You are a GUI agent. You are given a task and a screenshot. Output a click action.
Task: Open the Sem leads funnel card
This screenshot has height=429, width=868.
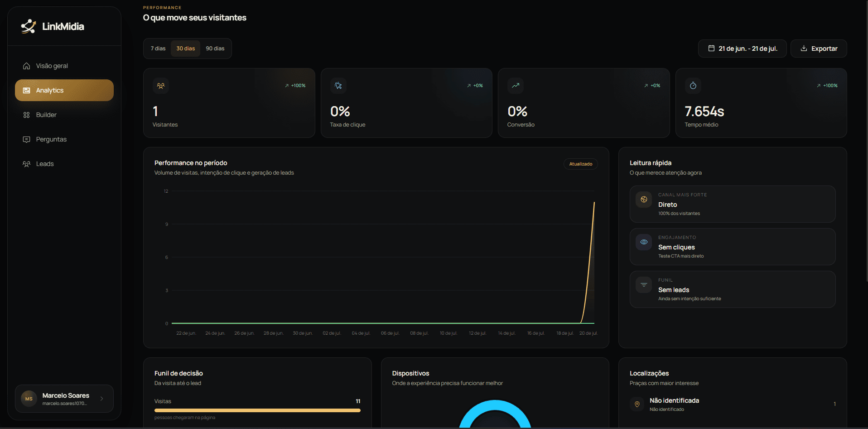pyautogui.click(x=733, y=289)
